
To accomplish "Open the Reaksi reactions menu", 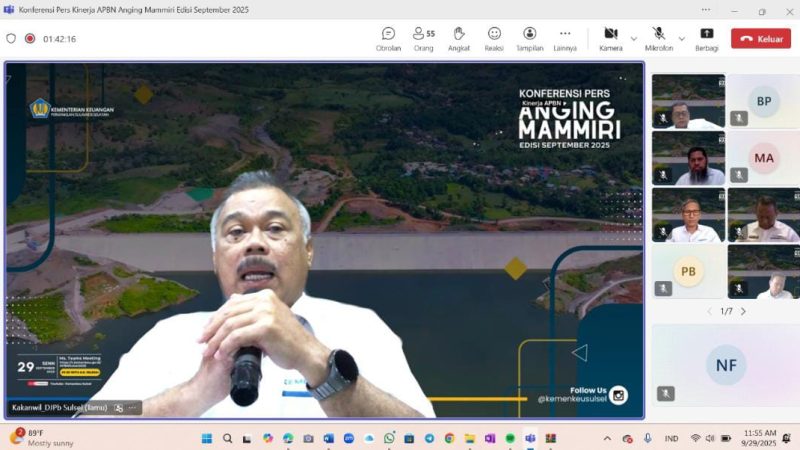I will [x=494, y=38].
